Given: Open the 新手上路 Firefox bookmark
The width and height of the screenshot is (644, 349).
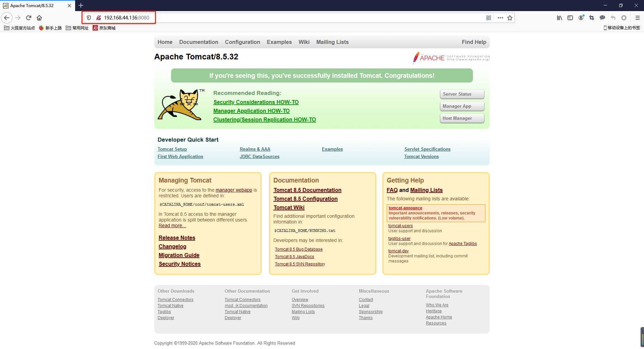Looking at the screenshot, I should click(50, 28).
